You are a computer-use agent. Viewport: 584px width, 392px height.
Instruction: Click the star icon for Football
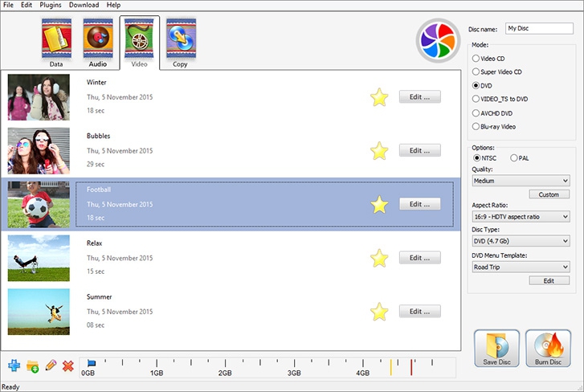(x=379, y=204)
